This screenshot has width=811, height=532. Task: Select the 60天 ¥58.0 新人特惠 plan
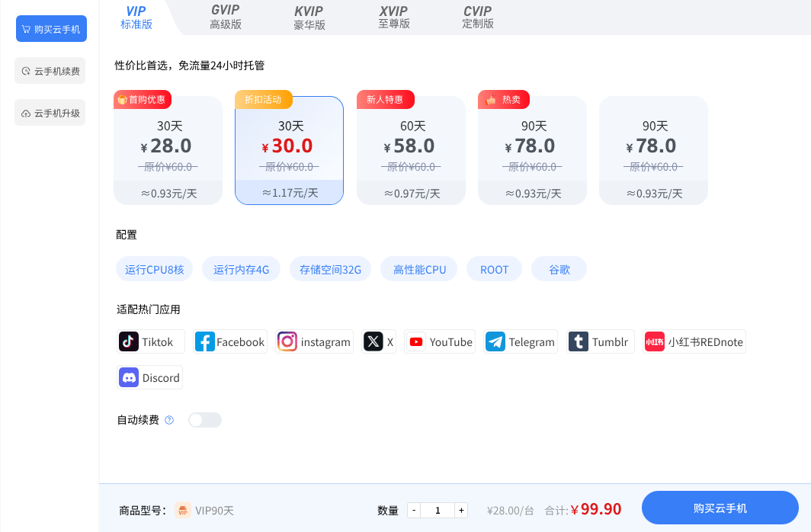tap(411, 150)
